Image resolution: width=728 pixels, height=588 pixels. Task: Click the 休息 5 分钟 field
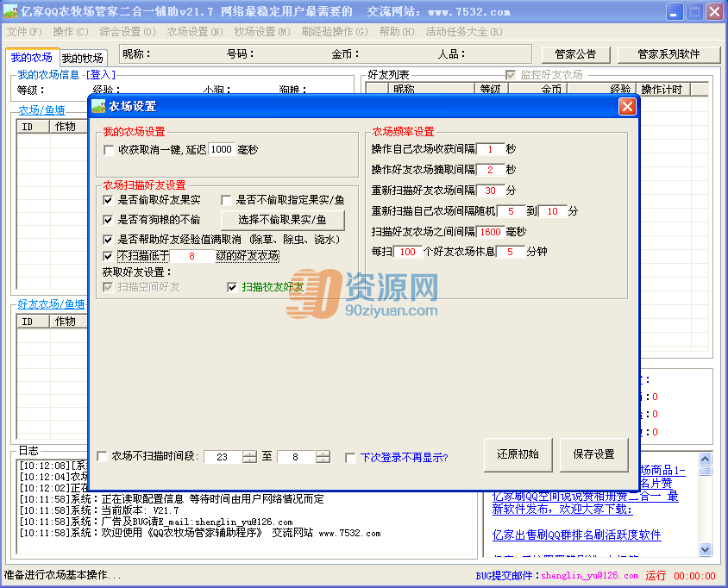coord(511,252)
